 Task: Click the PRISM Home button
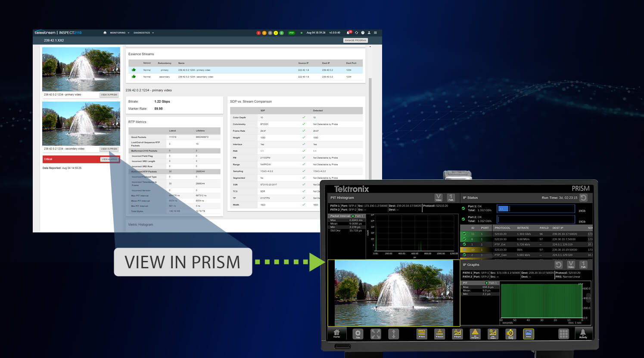[337, 333]
